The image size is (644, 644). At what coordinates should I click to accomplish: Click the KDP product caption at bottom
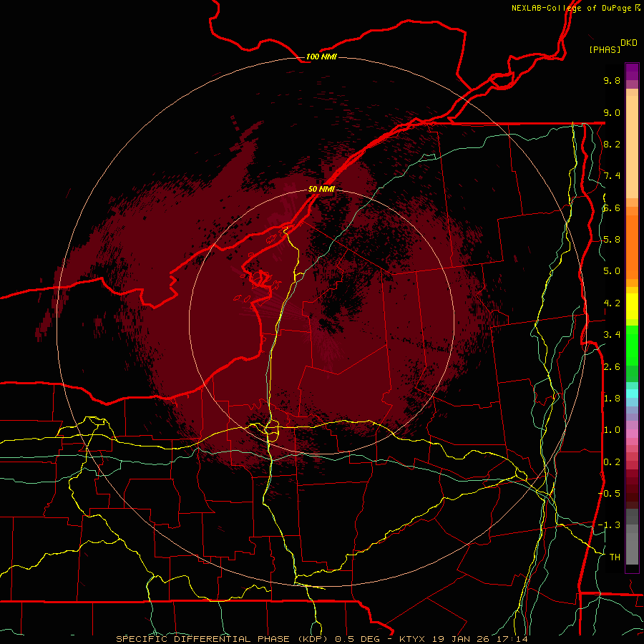[321, 639]
